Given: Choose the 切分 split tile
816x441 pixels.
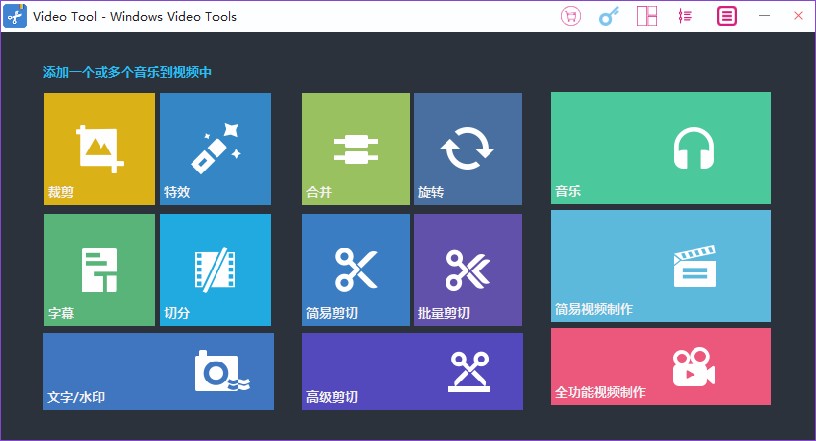Looking at the screenshot, I should tap(215, 270).
